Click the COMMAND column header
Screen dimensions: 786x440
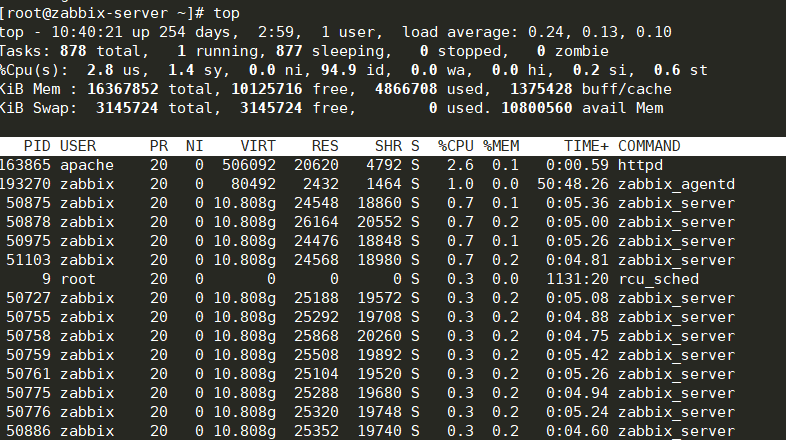pos(649,146)
